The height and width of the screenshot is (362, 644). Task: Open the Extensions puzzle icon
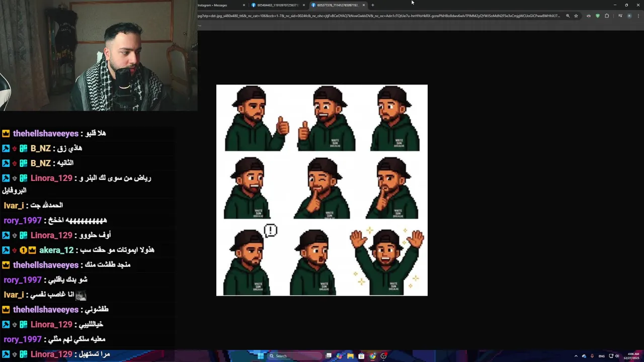tap(607, 16)
